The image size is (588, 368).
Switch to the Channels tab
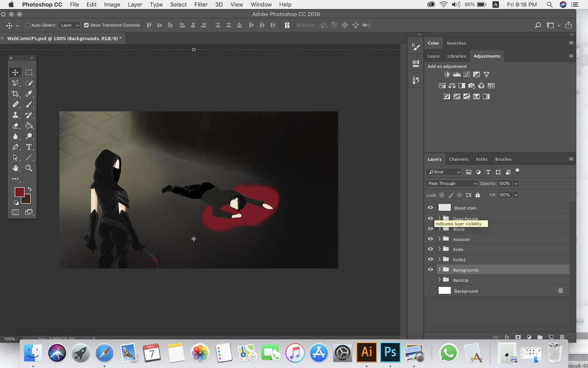[x=458, y=159]
